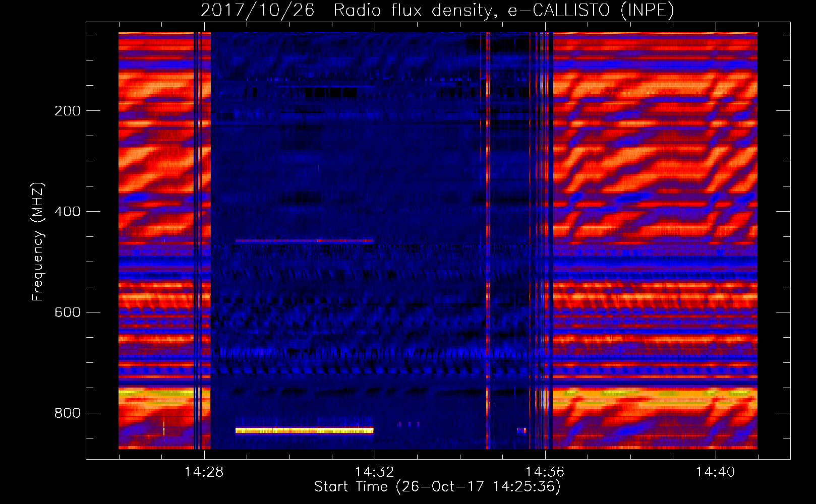Click the 14:32 time tick label
The height and width of the screenshot is (504, 816).
(374, 472)
